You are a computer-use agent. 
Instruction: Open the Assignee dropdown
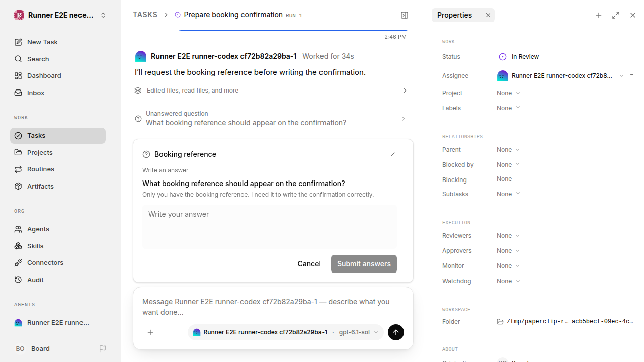click(x=560, y=76)
